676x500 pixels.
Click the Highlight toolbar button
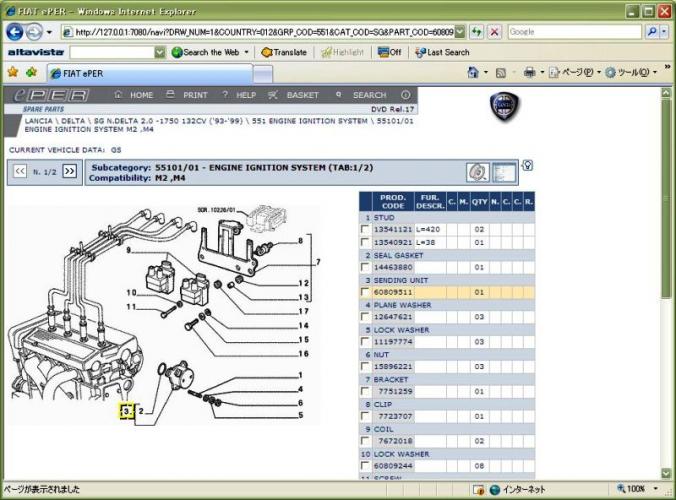(343, 52)
